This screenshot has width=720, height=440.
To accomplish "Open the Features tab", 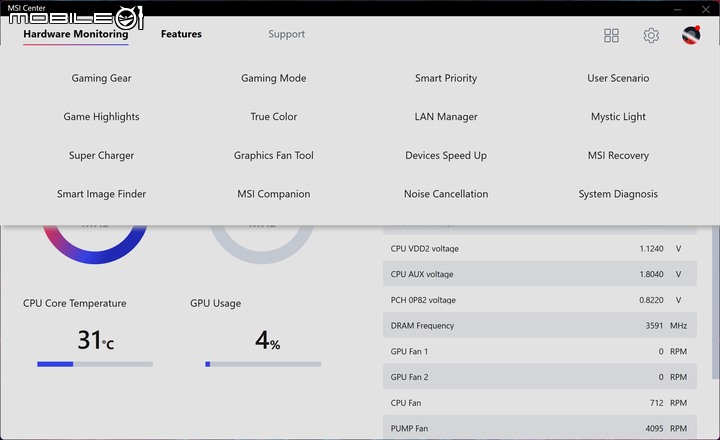I will 181,34.
